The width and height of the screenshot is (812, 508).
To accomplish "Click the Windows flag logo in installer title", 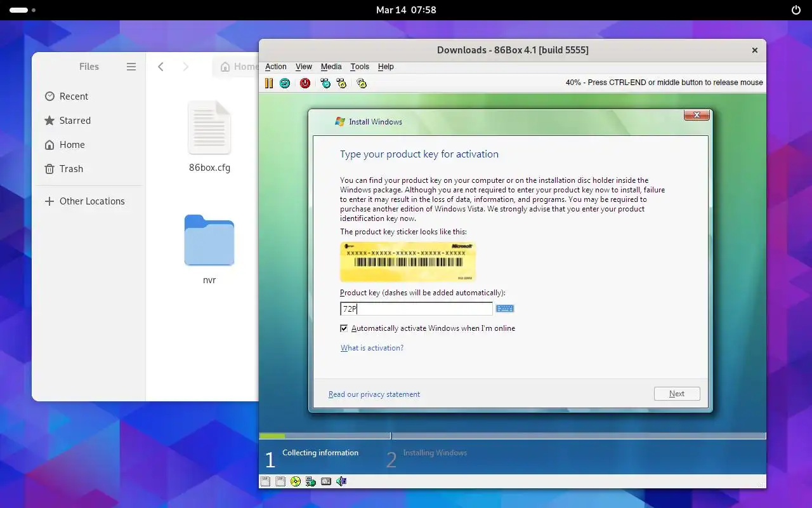I will pyautogui.click(x=340, y=121).
